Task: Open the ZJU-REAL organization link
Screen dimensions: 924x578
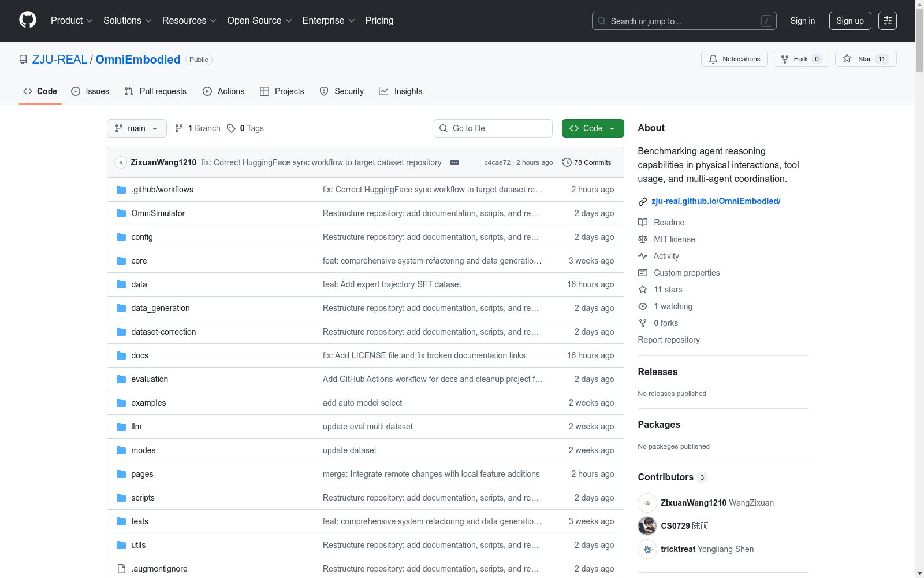Action: [x=59, y=60]
